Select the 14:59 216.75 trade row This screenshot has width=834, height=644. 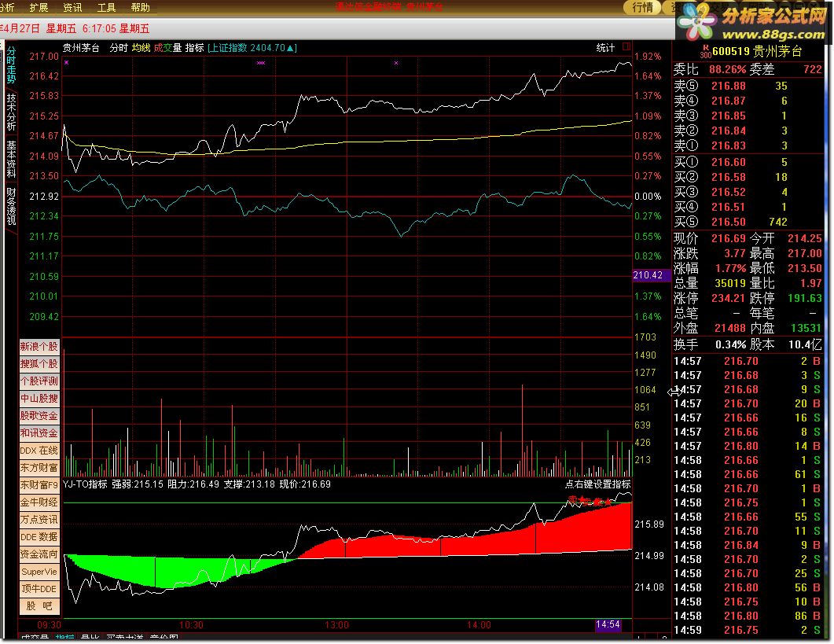[748, 630]
